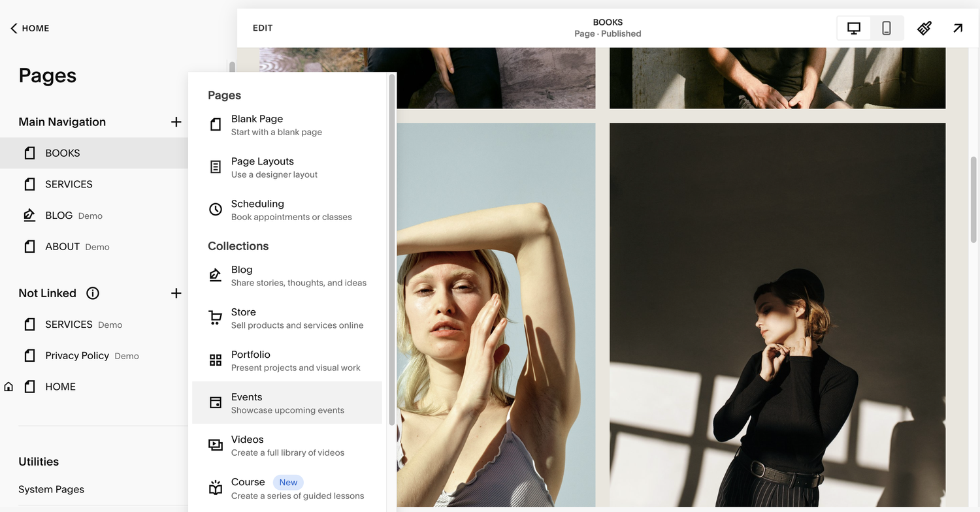
Task: Click the open-site-in-new-tab arrow icon
Action: [x=957, y=28]
